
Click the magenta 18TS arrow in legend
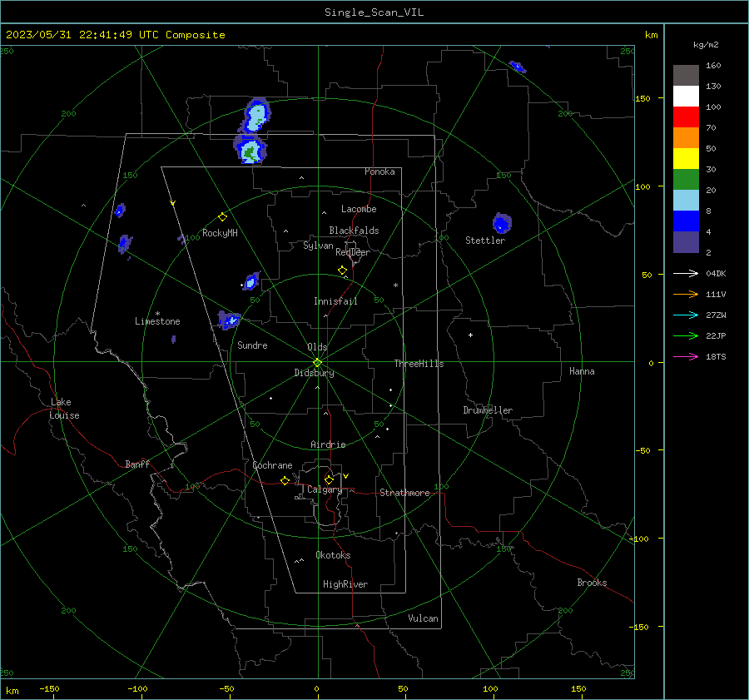click(x=686, y=356)
